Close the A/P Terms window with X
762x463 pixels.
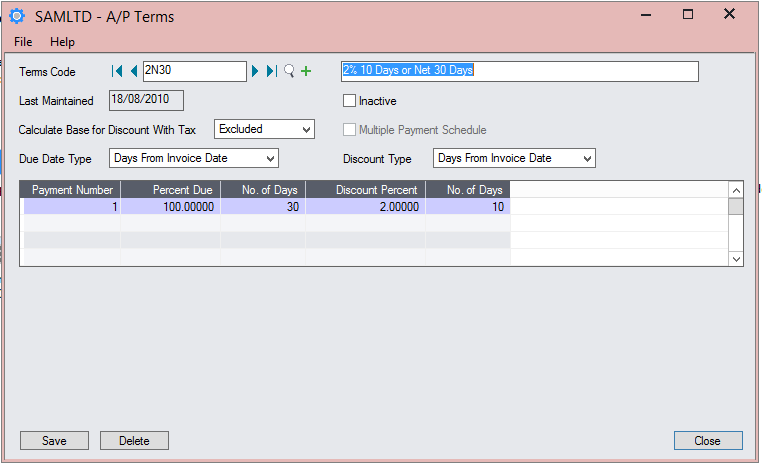(729, 14)
